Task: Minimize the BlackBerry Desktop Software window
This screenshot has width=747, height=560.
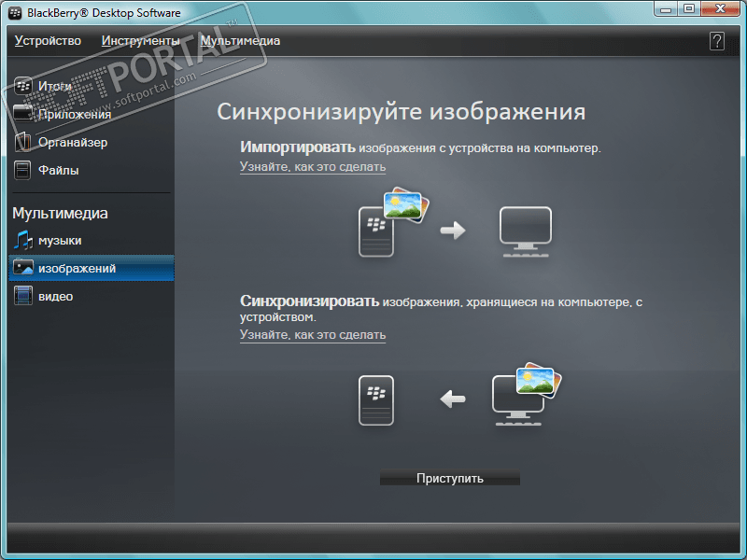Action: (x=666, y=9)
